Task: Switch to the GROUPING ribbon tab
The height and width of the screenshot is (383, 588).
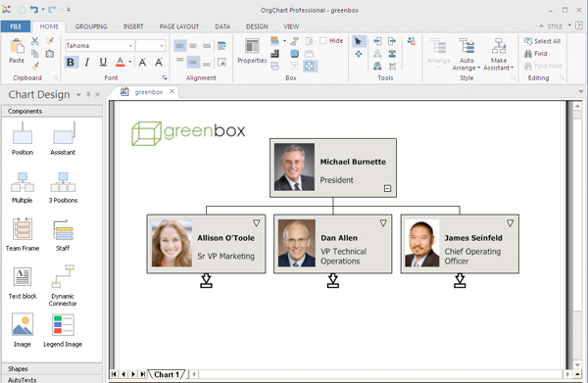Action: pos(91,26)
